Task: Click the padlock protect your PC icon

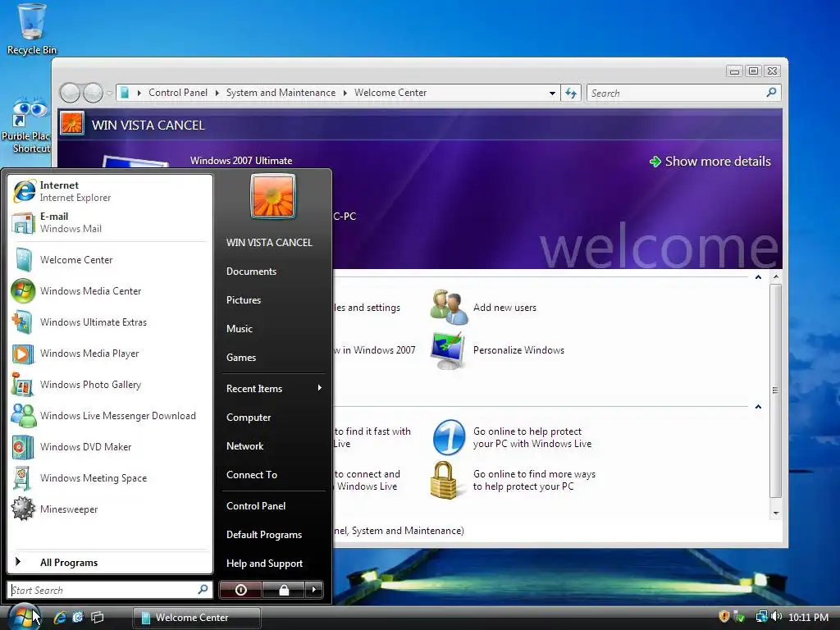Action: coord(444,480)
